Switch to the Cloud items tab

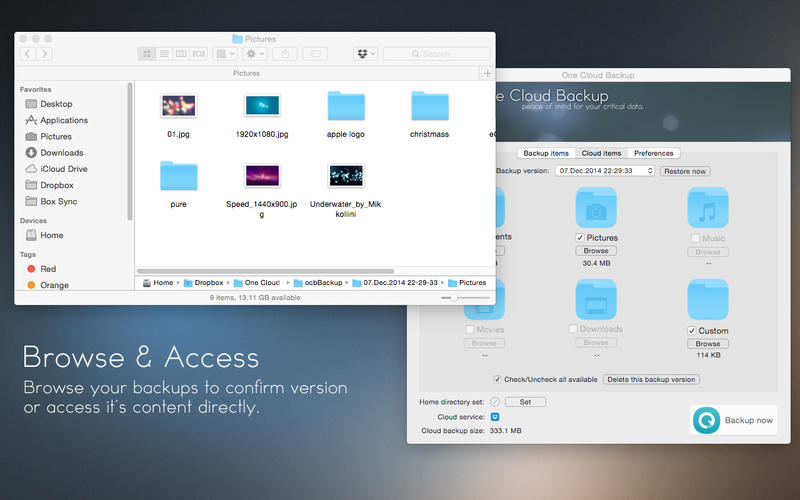(601, 153)
